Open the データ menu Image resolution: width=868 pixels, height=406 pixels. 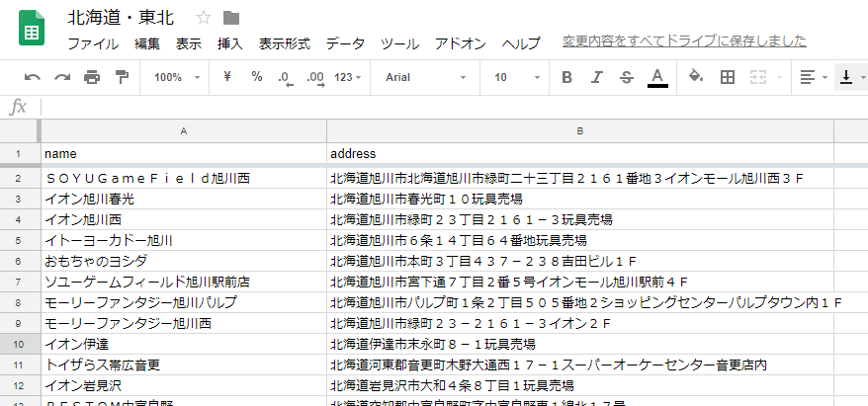coord(345,43)
